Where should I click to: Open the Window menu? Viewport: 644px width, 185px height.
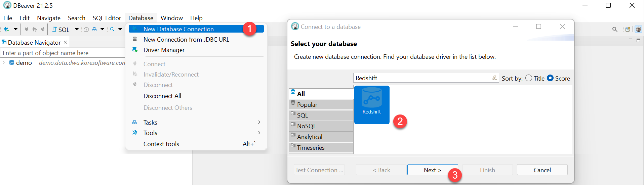point(172,18)
